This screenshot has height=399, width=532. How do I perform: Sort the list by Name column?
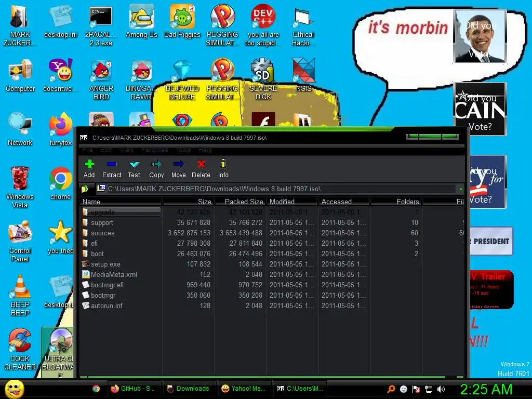click(121, 202)
